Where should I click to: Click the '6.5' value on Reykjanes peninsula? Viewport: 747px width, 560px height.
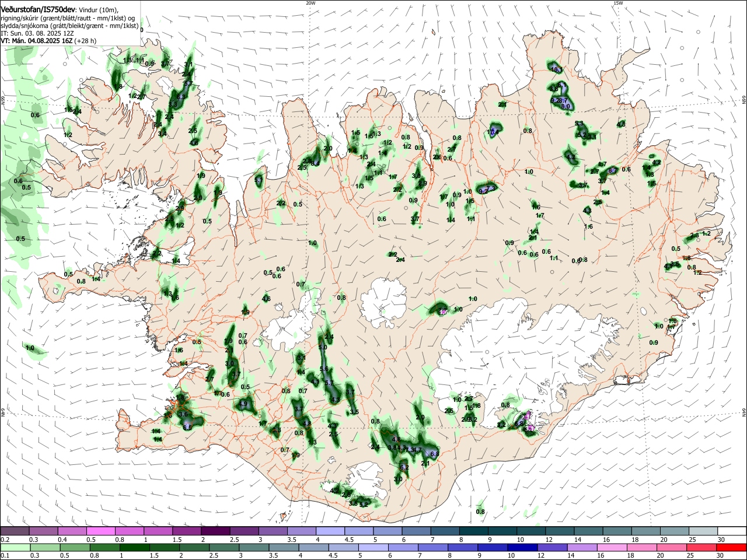click(x=187, y=428)
